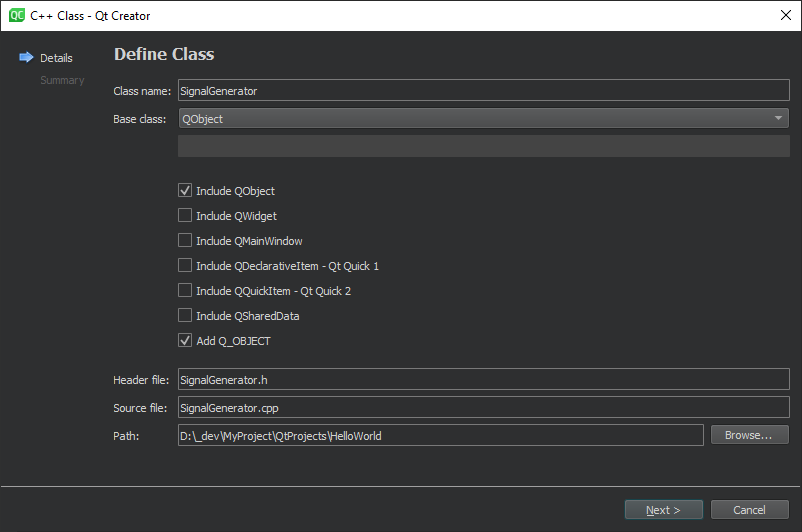802x532 pixels.
Task: Select the Summary wizard step
Action: pyautogui.click(x=62, y=80)
